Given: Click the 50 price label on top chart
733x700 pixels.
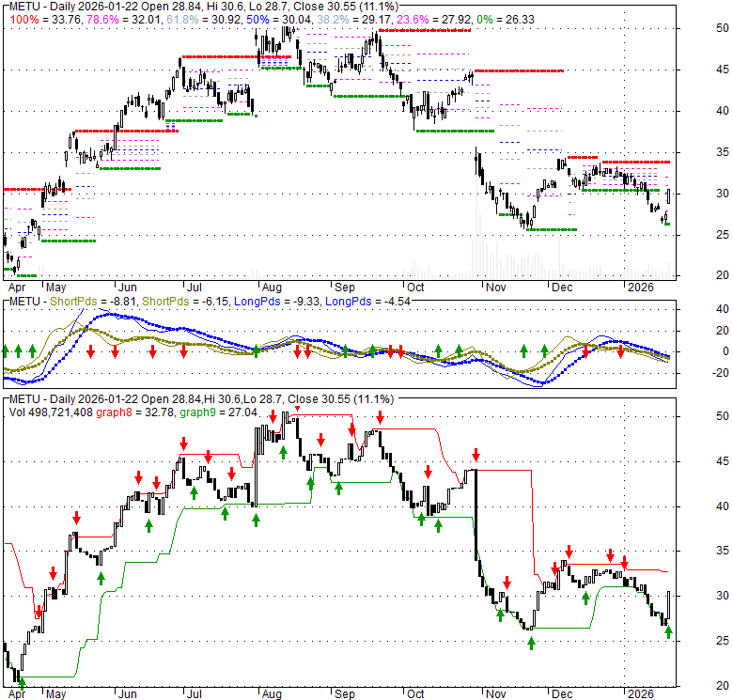Looking at the screenshot, I should [x=723, y=28].
